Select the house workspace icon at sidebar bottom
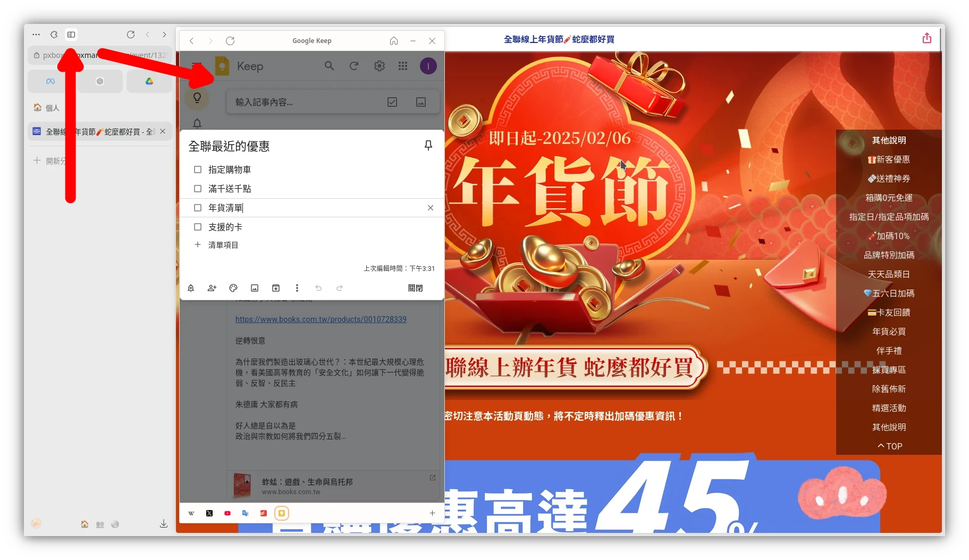This screenshot has width=969, height=560. pos(85,524)
